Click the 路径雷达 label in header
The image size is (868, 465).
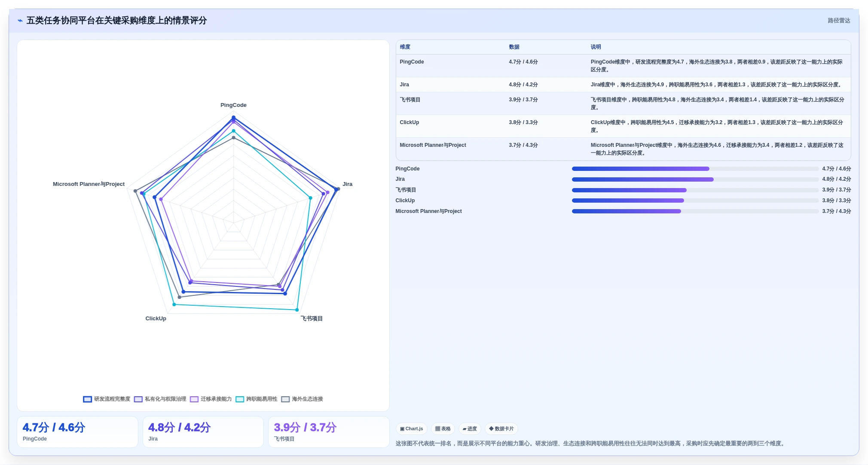[839, 21]
